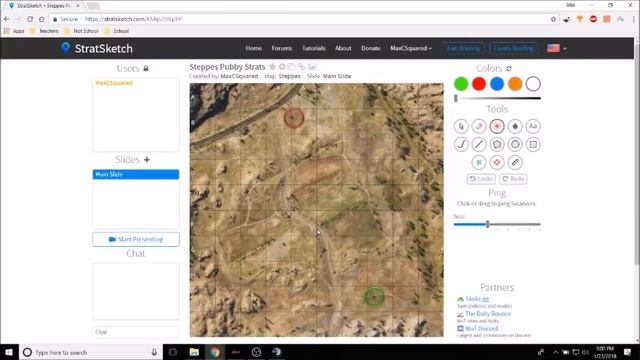Go to browser home button
Screen dimensions: 640x360
click(x=42, y=19)
